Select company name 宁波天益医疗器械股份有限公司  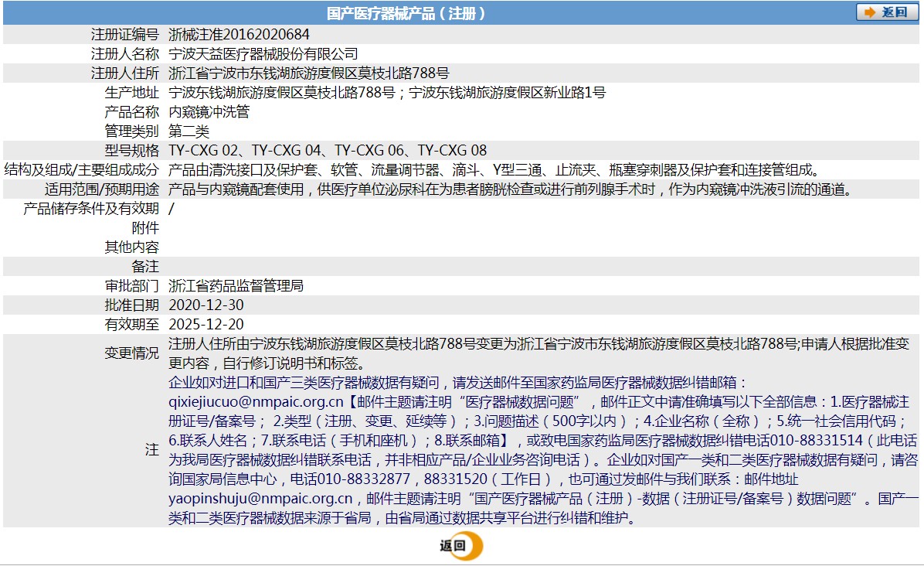click(263, 53)
